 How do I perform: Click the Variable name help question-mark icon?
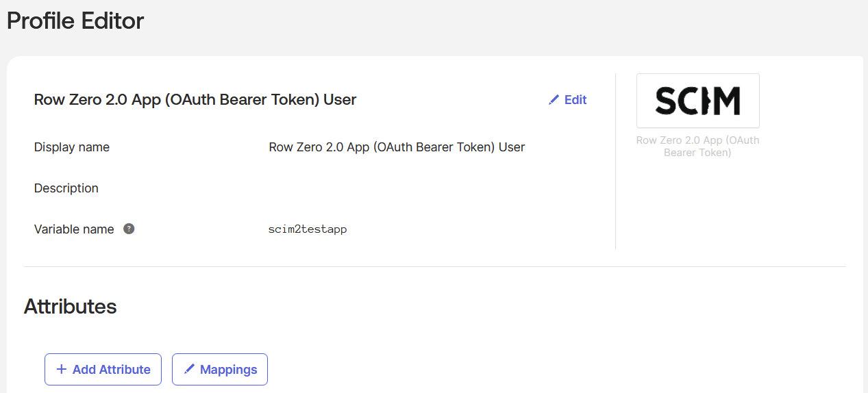pos(129,229)
